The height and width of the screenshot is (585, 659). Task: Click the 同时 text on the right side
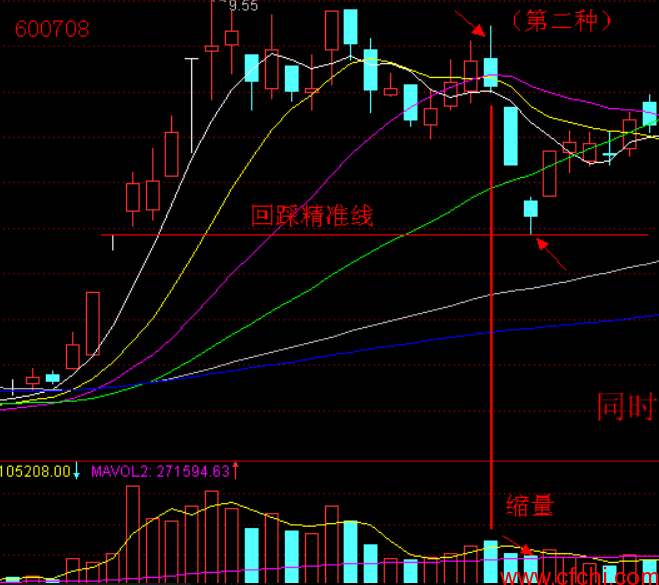626,407
